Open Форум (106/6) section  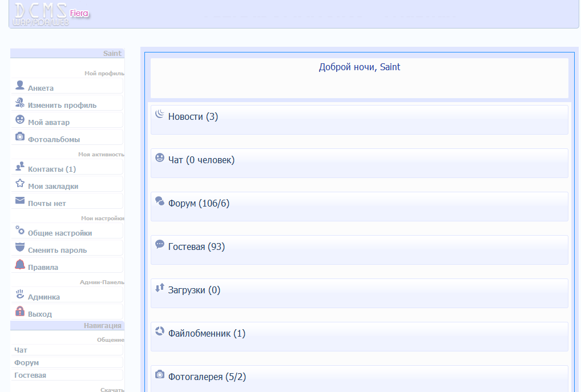pos(199,204)
